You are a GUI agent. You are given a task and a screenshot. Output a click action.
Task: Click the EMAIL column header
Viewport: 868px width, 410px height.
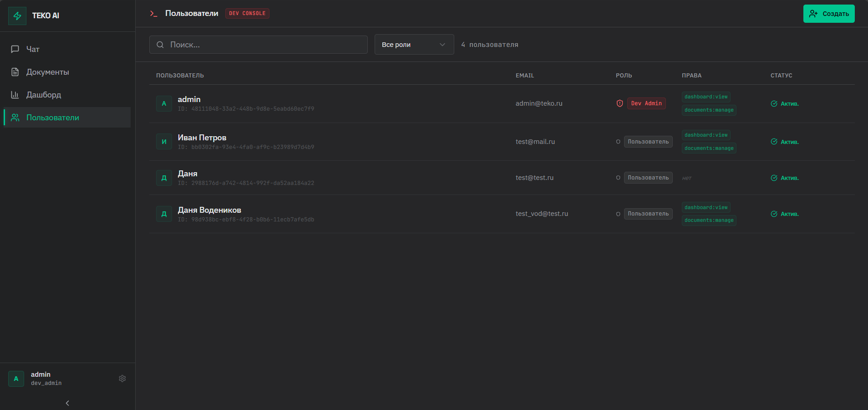[x=525, y=76]
